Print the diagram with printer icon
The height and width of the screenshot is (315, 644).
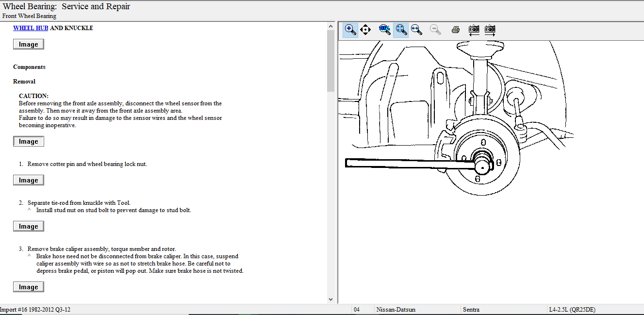click(455, 30)
